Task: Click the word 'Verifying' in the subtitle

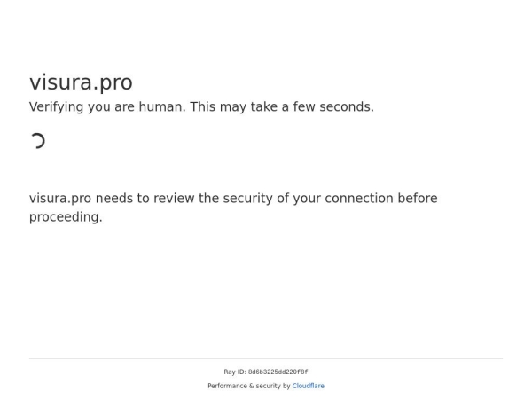Action: [57, 107]
